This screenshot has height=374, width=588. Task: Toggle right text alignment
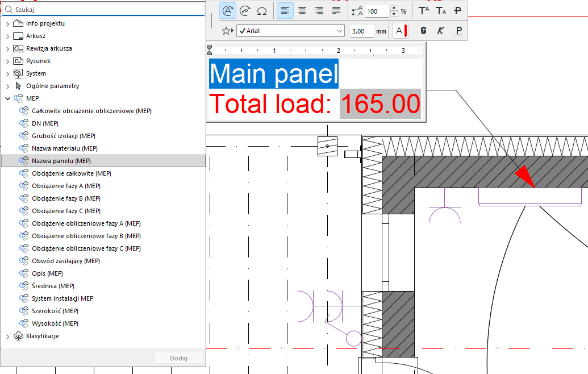tap(319, 11)
